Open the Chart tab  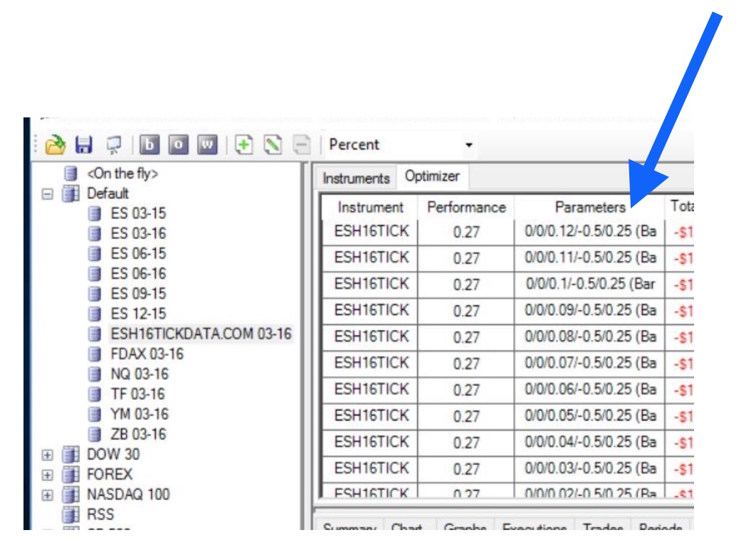click(407, 525)
